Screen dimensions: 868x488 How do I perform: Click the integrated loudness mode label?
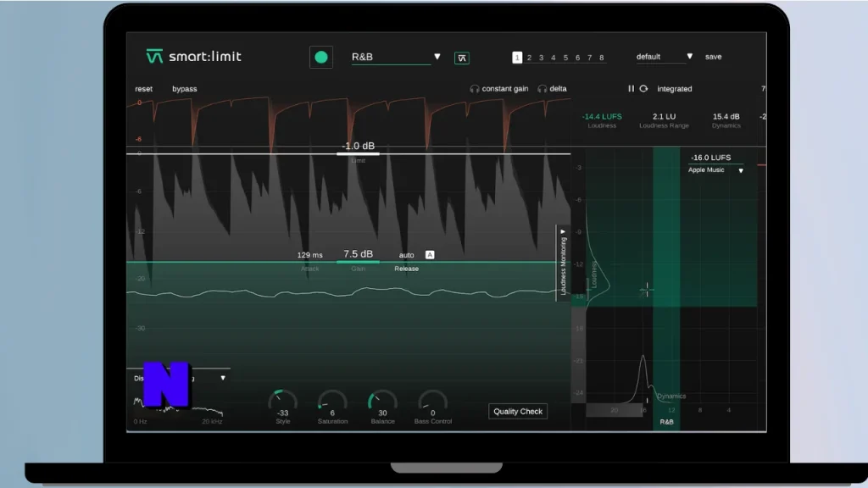click(x=674, y=88)
